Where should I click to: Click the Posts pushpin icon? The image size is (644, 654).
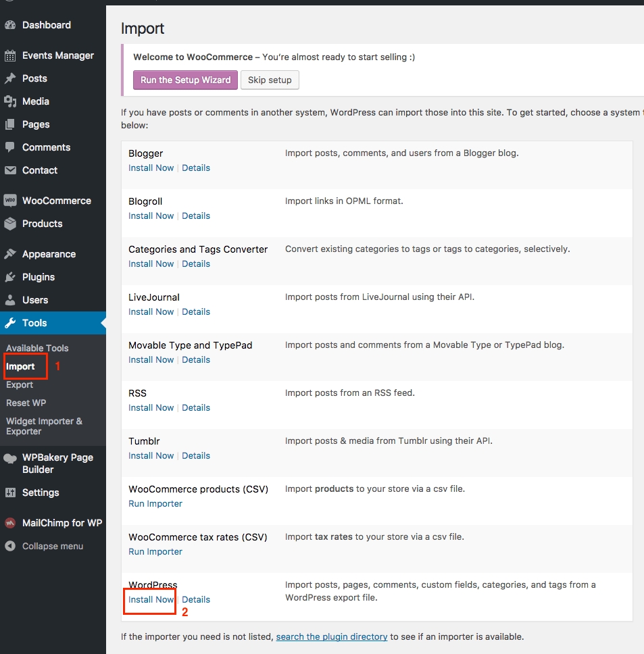(x=10, y=78)
